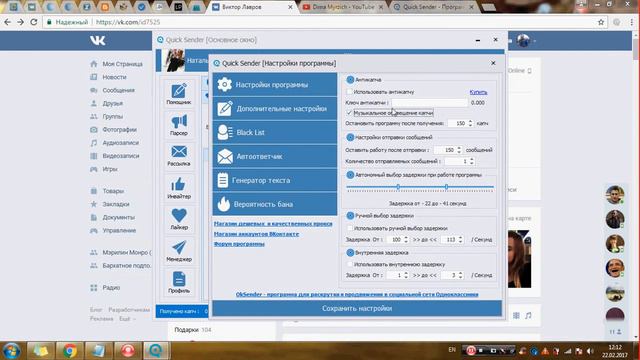Click the left handle of delay slider
Image resolution: width=640 pixels, height=360 pixels.
click(x=398, y=187)
